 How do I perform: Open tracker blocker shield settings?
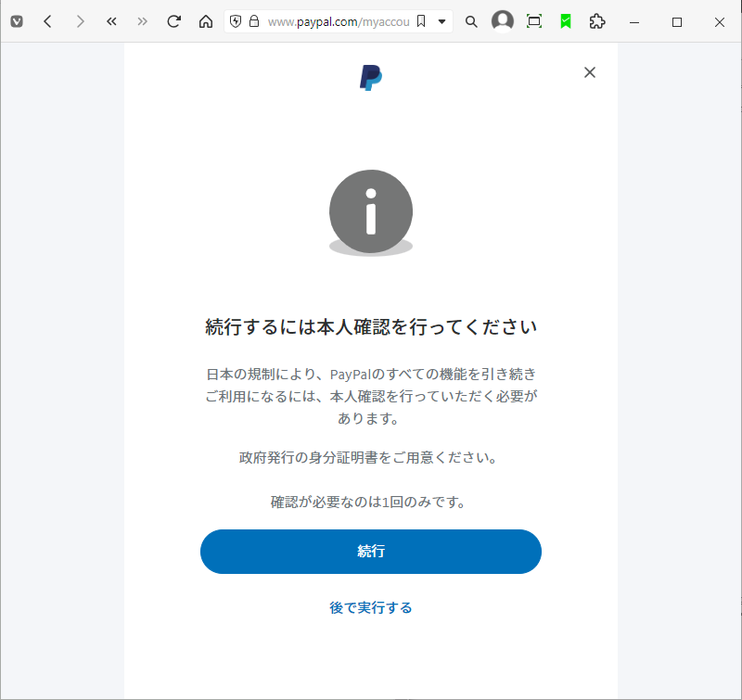point(236,21)
